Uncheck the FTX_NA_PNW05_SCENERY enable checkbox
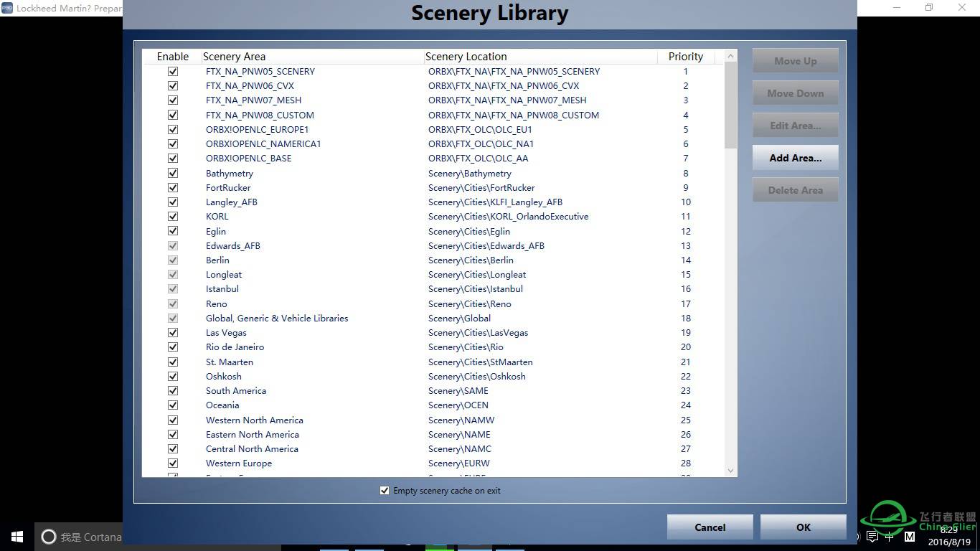This screenshot has height=551, width=980. coord(173,72)
